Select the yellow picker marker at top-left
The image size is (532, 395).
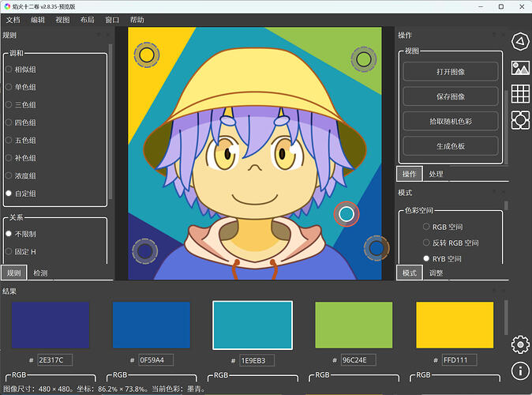pos(145,55)
